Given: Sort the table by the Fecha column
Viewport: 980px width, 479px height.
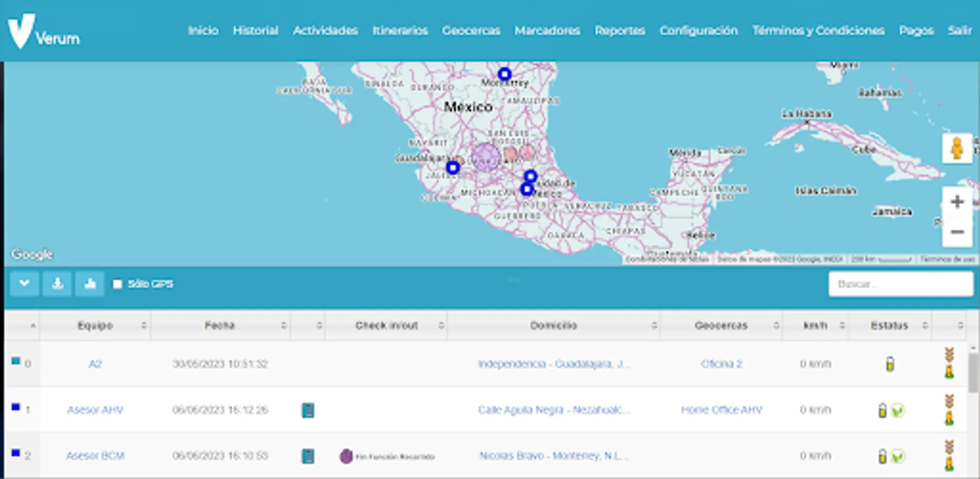Looking at the screenshot, I should (x=220, y=325).
